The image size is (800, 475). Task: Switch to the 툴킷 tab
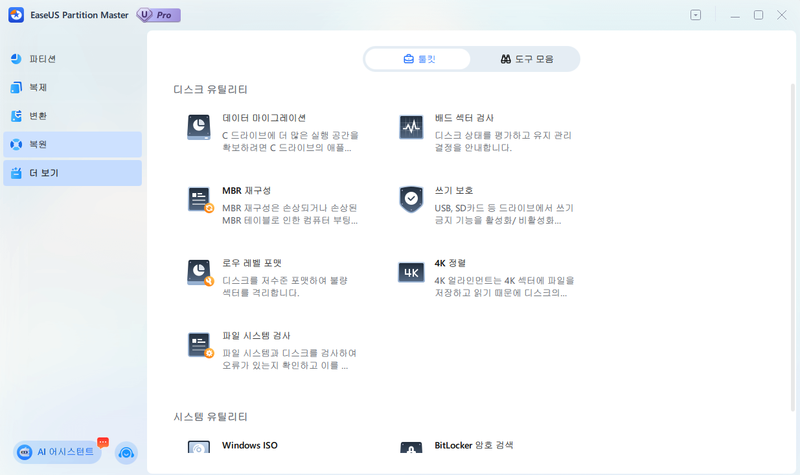[418, 59]
